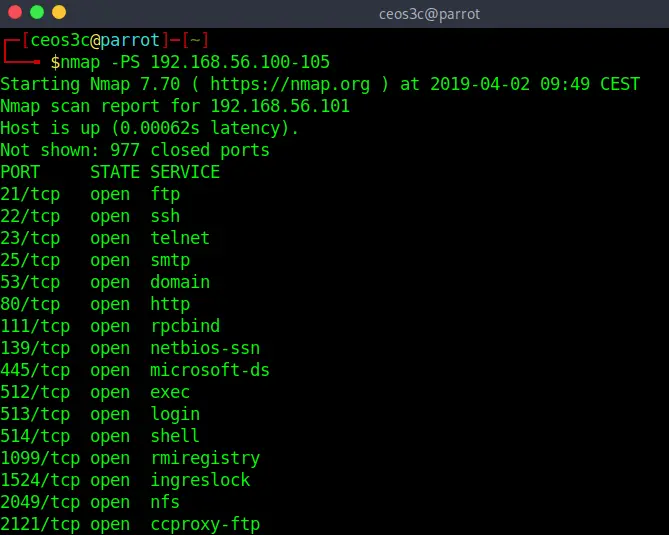Image resolution: width=669 pixels, height=535 pixels.
Task: Click the 513/tcp port entry
Action: 35,415
